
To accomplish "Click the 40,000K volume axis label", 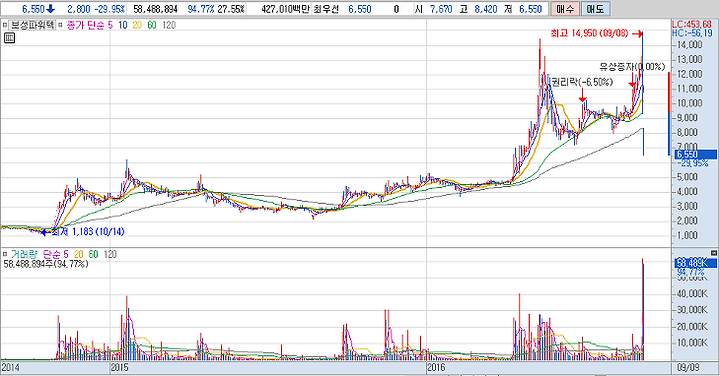I will tap(692, 293).
